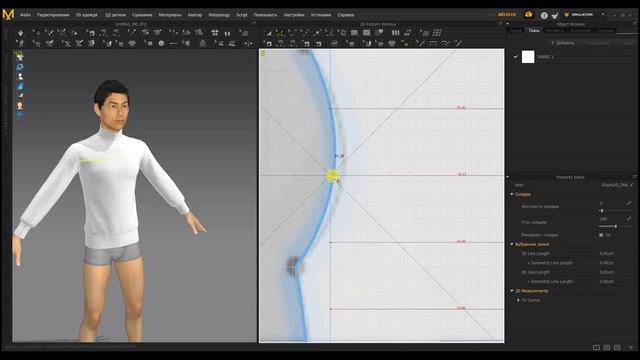Click the garment display icon at top of 3D viewport sidebar

[20, 57]
